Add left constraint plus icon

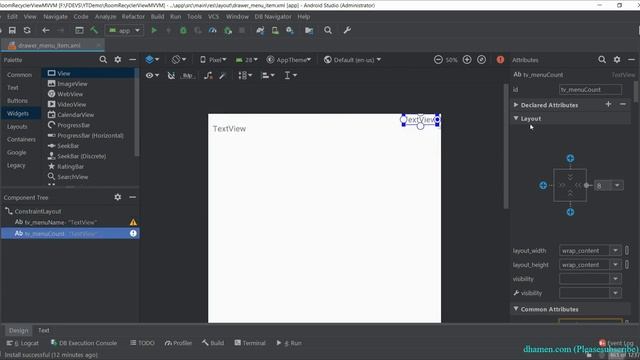click(543, 185)
